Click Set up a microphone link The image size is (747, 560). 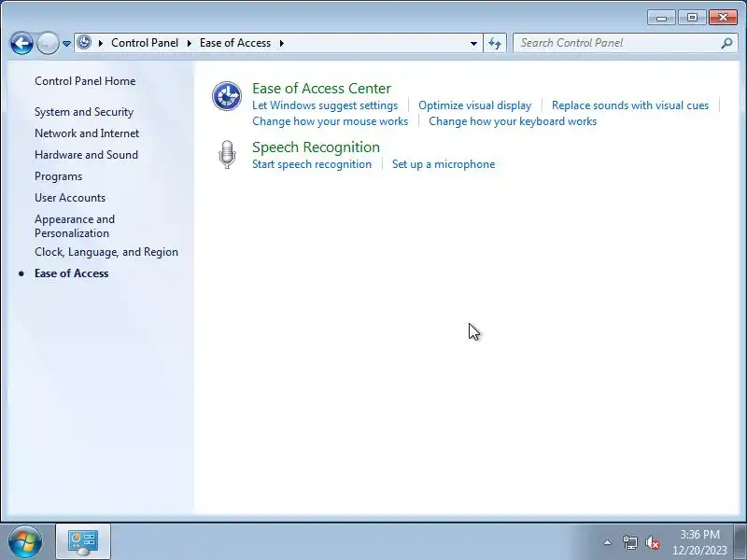444,164
